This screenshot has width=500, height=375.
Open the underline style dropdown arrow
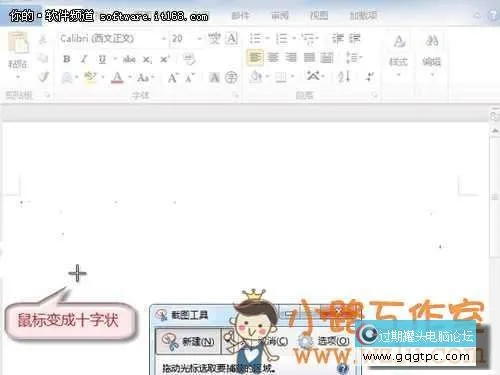point(115,59)
